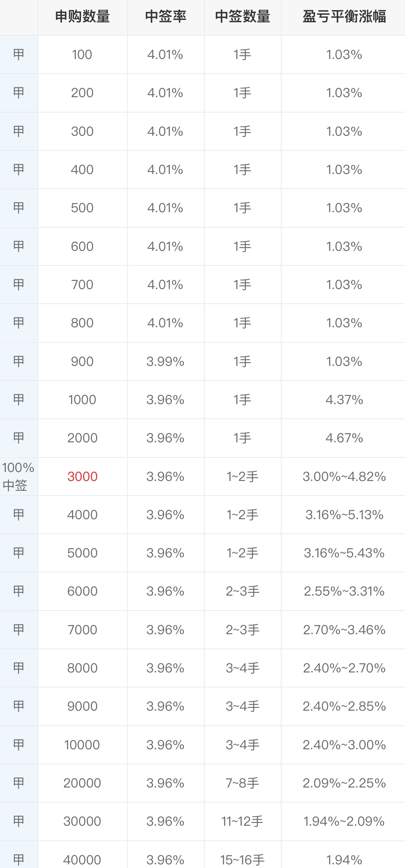The width and height of the screenshot is (405, 868).
Task: Select the red 3000 subscription quantity
Action: click(82, 476)
